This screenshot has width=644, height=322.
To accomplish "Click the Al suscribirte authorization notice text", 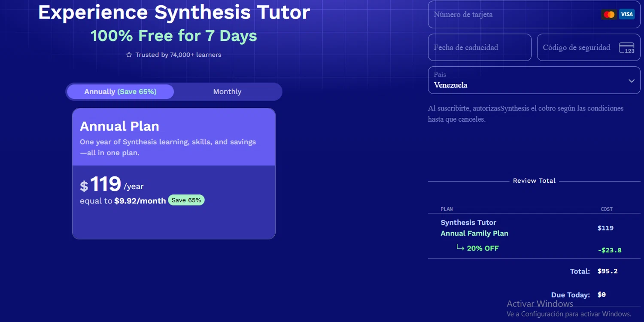I will (x=526, y=114).
